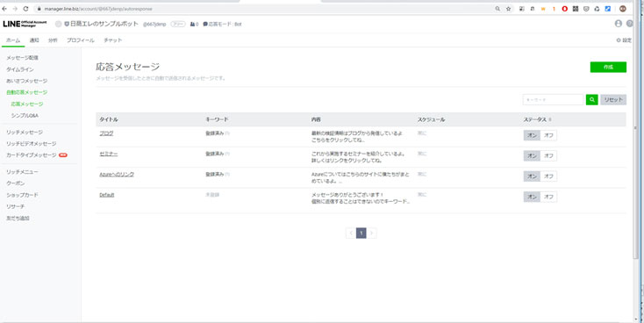Viewport: 644px width, 323px height.
Task: Click the green keyword search button
Action: pyautogui.click(x=592, y=99)
